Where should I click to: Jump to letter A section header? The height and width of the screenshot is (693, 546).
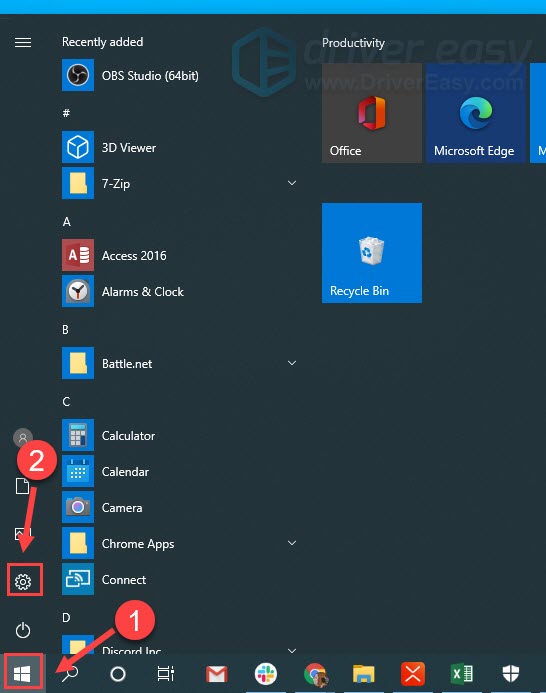[67, 221]
